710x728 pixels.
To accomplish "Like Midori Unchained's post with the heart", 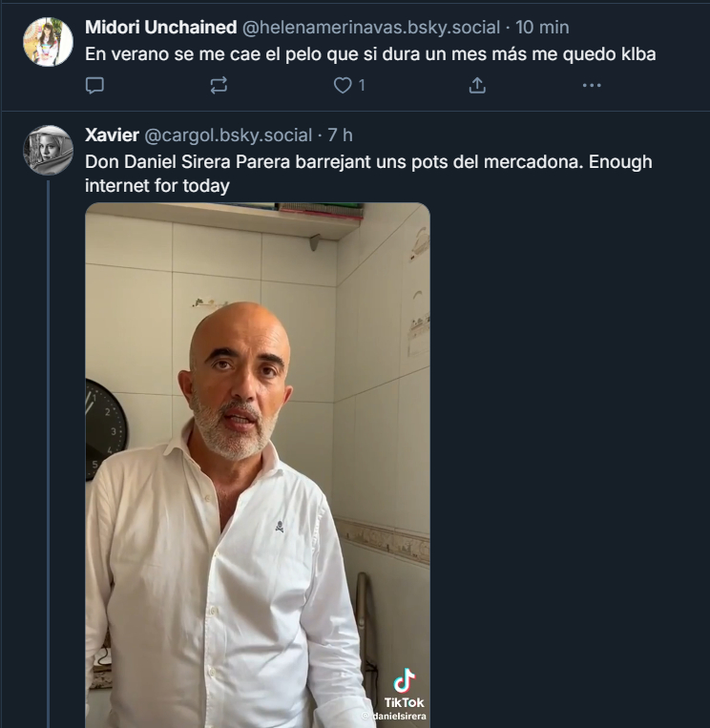I will click(x=343, y=86).
